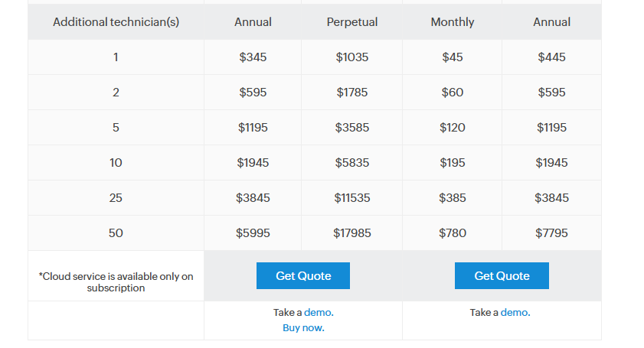
Task: Click the Buy now link
Action: (x=303, y=327)
